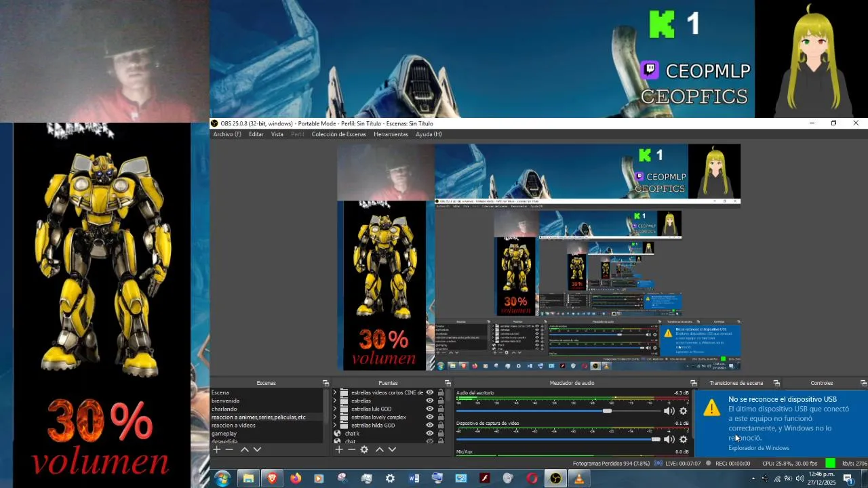Viewport: 868px width, 488px height.
Task: Toggle lock on 'chat k' source
Action: click(x=441, y=433)
